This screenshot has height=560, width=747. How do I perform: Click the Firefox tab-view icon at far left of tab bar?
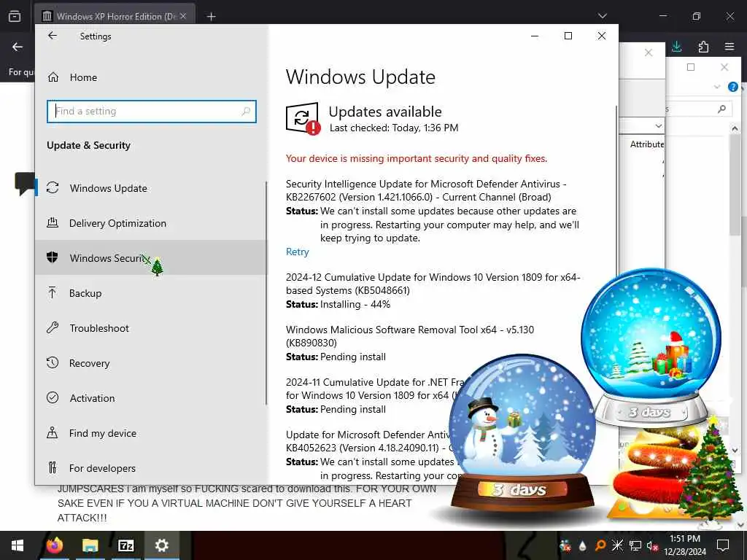15,16
